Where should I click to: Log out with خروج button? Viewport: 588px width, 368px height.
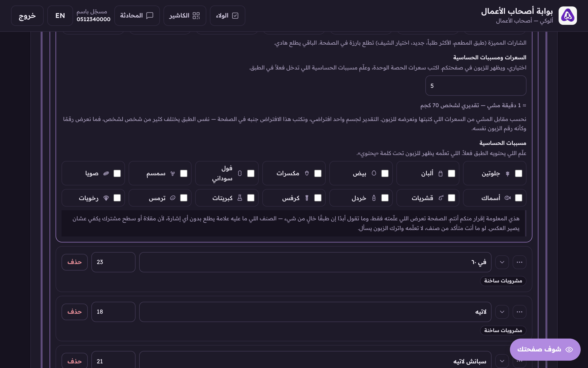pos(27,16)
